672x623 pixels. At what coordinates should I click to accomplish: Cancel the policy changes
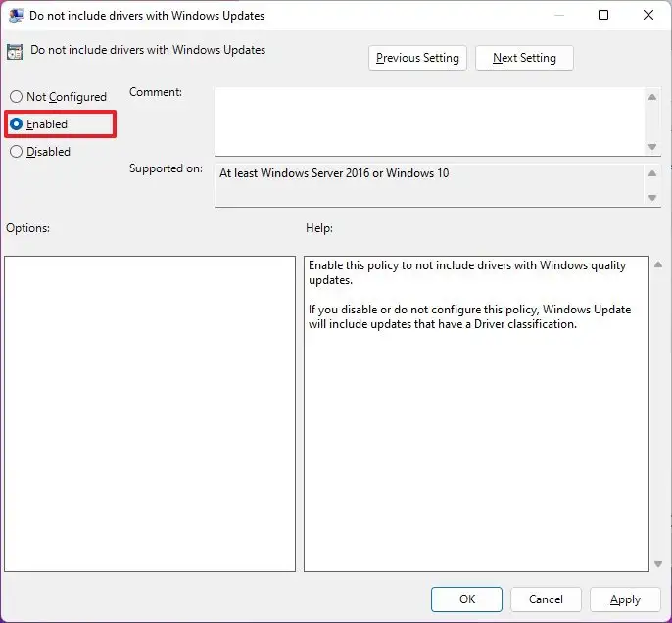[546, 599]
